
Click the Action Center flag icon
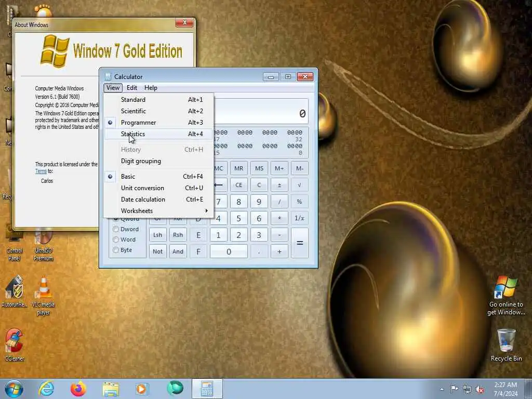(x=454, y=389)
